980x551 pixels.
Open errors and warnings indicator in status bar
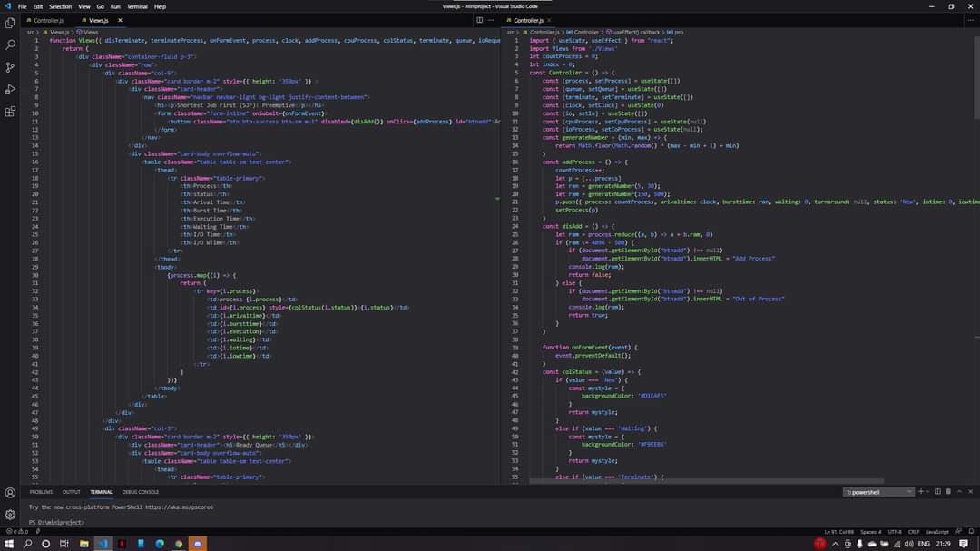[x=17, y=532]
